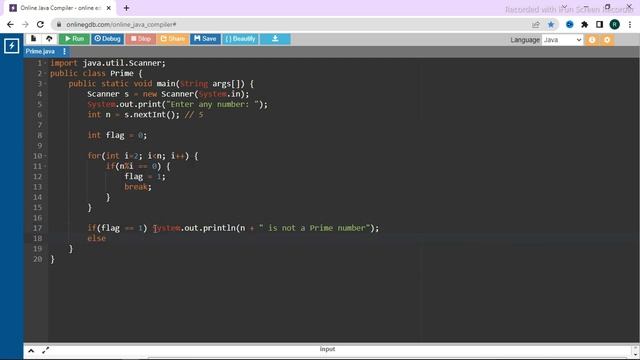Viewport: 640px width, 360px height.
Task: Open the Language dropdown set to Java
Action: click(x=562, y=40)
